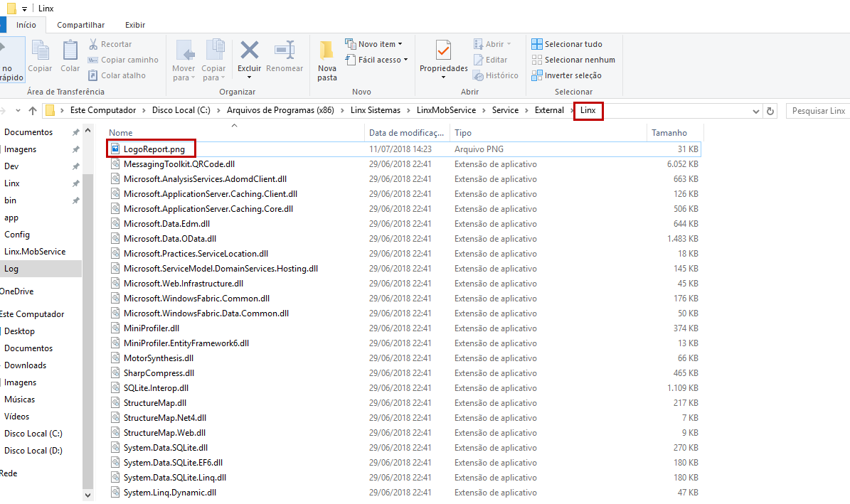
Task: Click Selecionar nenhum
Action: click(x=573, y=60)
